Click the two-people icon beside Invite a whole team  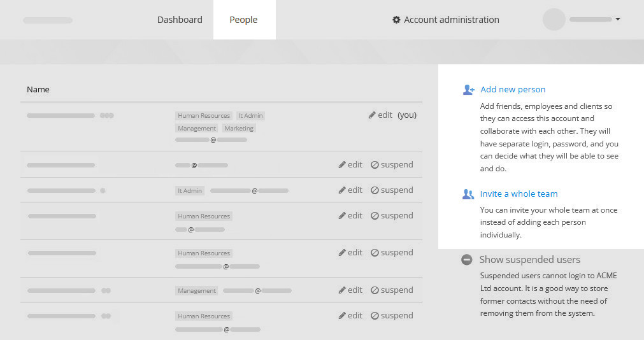(468, 194)
